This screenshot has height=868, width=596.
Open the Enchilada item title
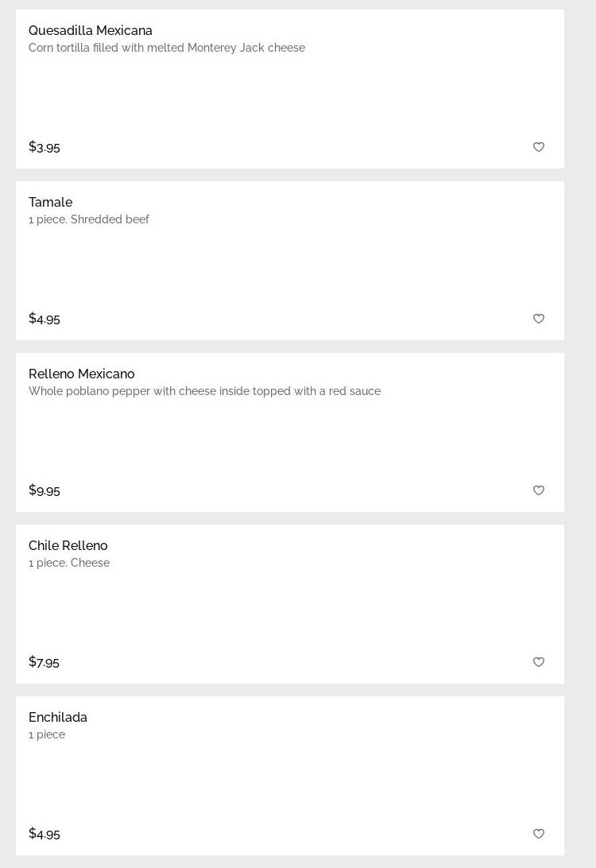[58, 717]
